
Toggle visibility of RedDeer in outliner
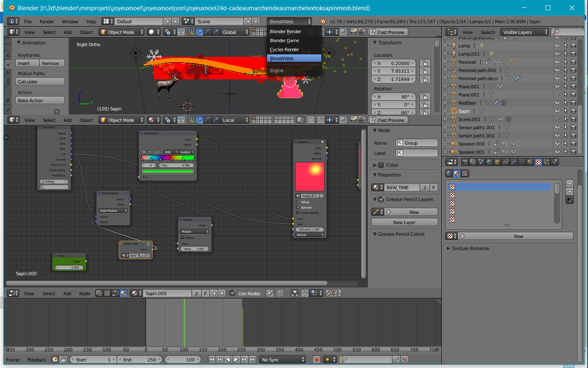click(557, 103)
